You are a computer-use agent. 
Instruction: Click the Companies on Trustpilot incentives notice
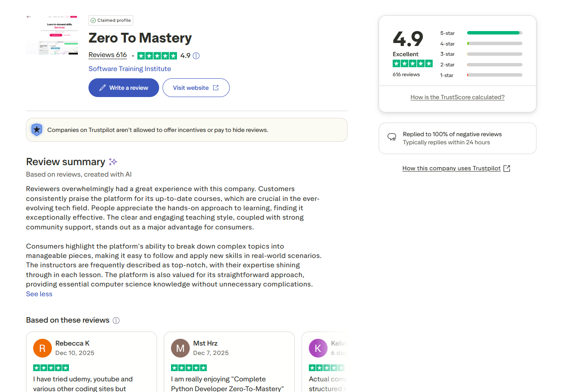pyautogui.click(x=187, y=130)
